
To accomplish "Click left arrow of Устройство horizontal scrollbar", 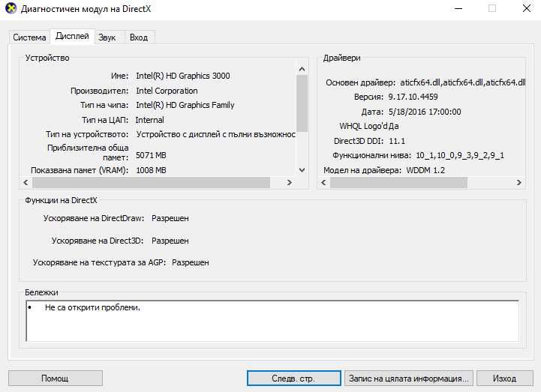I will 26,182.
